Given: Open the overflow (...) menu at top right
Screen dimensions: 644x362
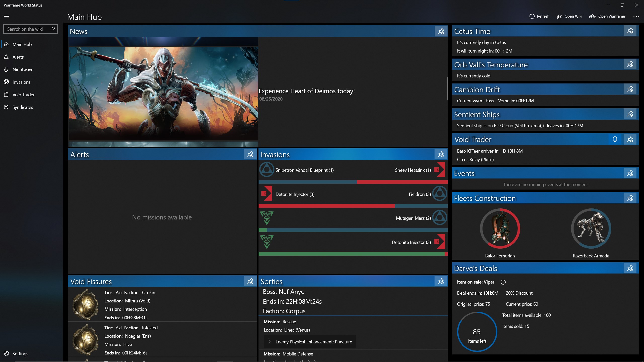Looking at the screenshot, I should coord(636,16).
